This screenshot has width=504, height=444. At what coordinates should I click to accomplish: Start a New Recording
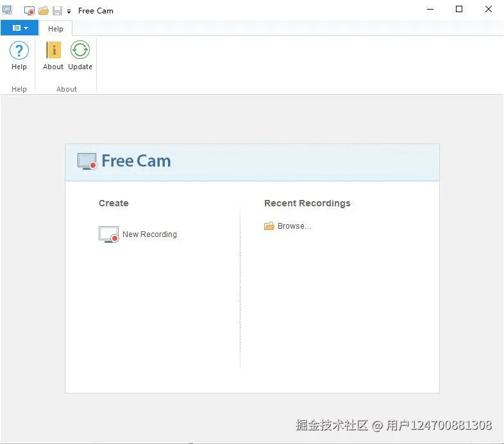coord(138,234)
